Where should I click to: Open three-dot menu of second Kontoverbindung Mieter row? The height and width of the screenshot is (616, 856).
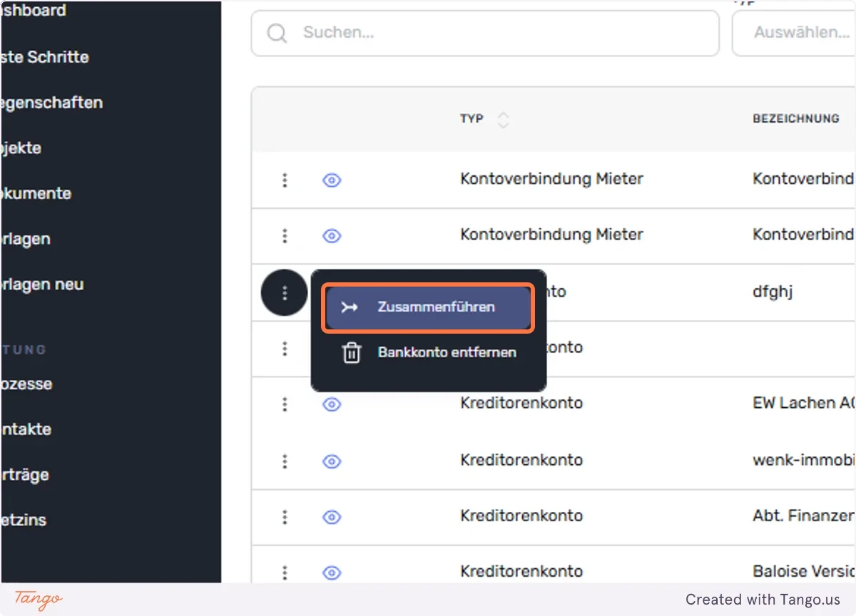[285, 235]
